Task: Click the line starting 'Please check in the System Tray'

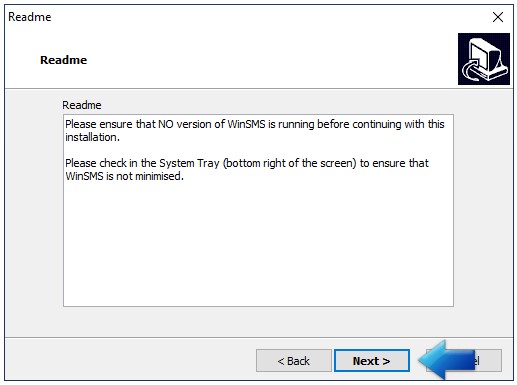Action: point(247,163)
